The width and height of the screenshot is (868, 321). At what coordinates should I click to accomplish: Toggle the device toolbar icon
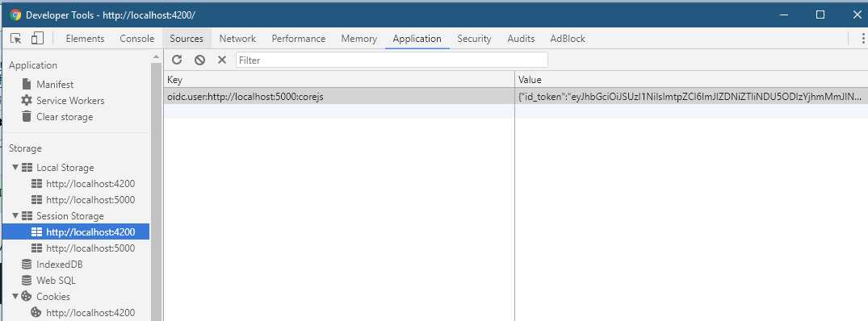click(x=37, y=39)
